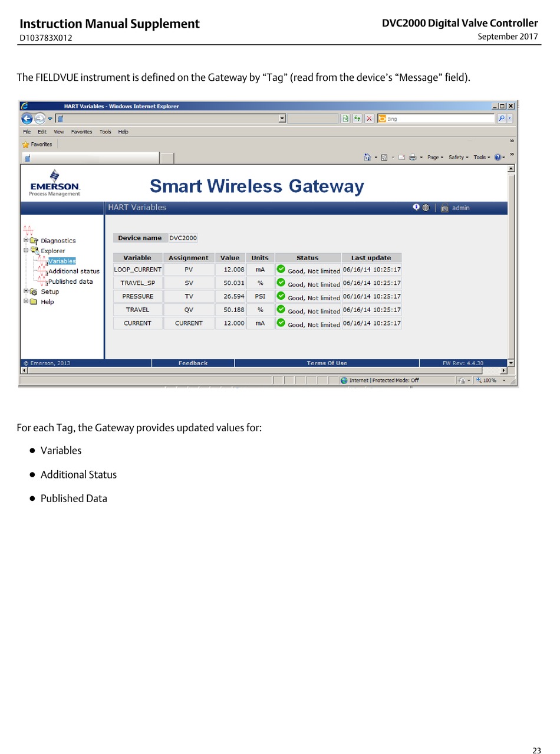Image resolution: width=560 pixels, height=754 pixels.
Task: Click the Print icon in command bar
Action: pyautogui.click(x=413, y=158)
